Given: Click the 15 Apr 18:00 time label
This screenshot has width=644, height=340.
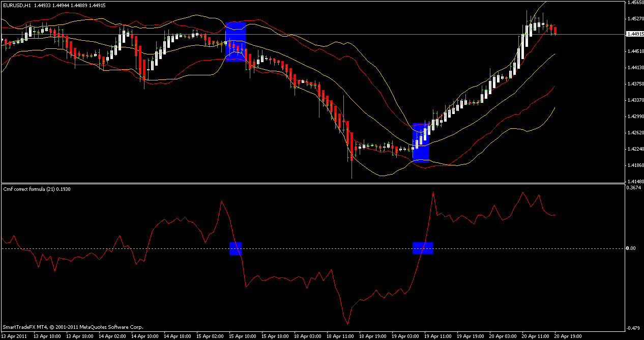Looking at the screenshot, I should (x=275, y=336).
